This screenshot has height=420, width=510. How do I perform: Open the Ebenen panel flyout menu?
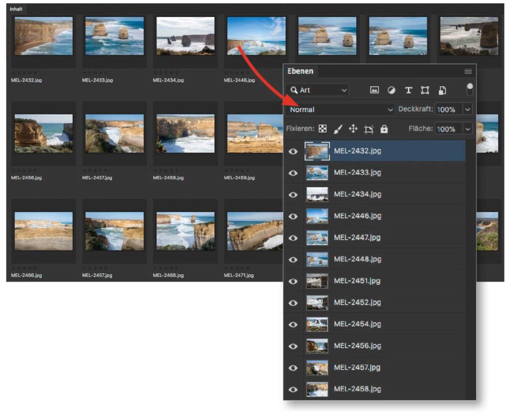(468, 71)
